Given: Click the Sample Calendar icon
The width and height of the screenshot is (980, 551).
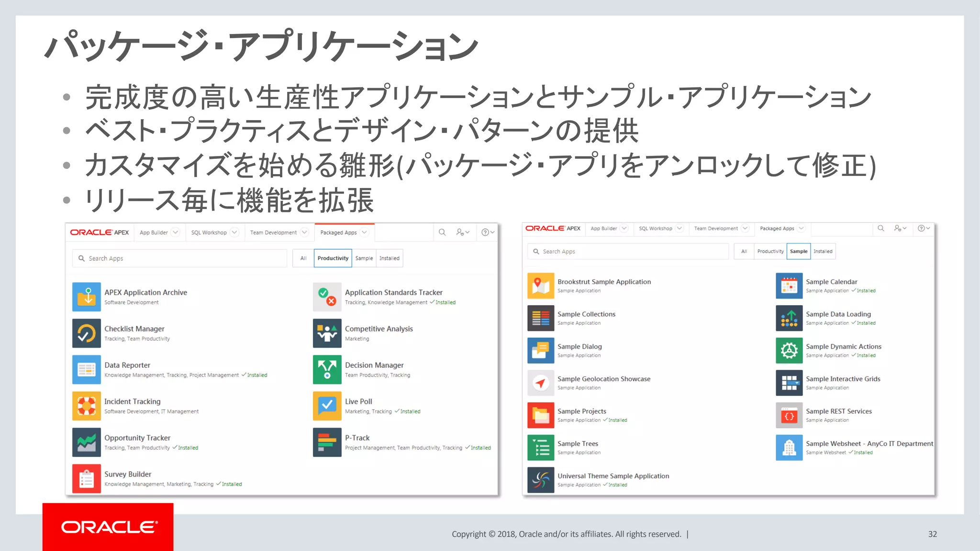Looking at the screenshot, I should click(789, 286).
